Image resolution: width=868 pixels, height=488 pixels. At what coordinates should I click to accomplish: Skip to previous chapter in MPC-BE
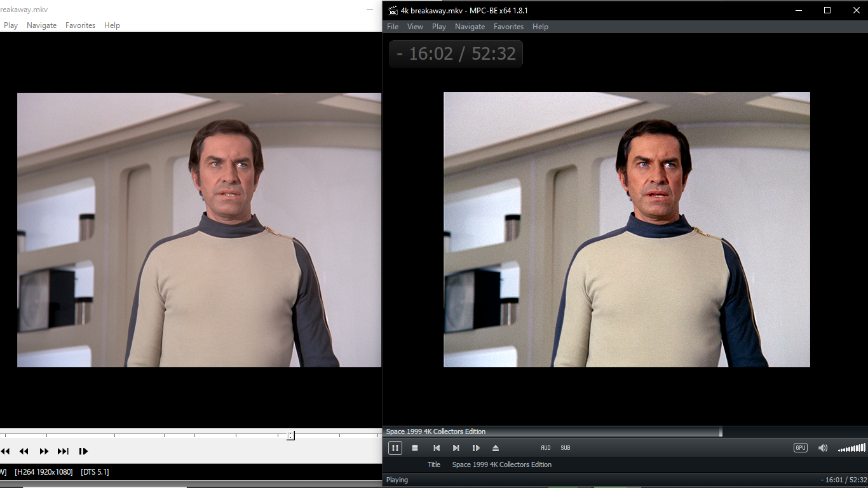tap(436, 448)
